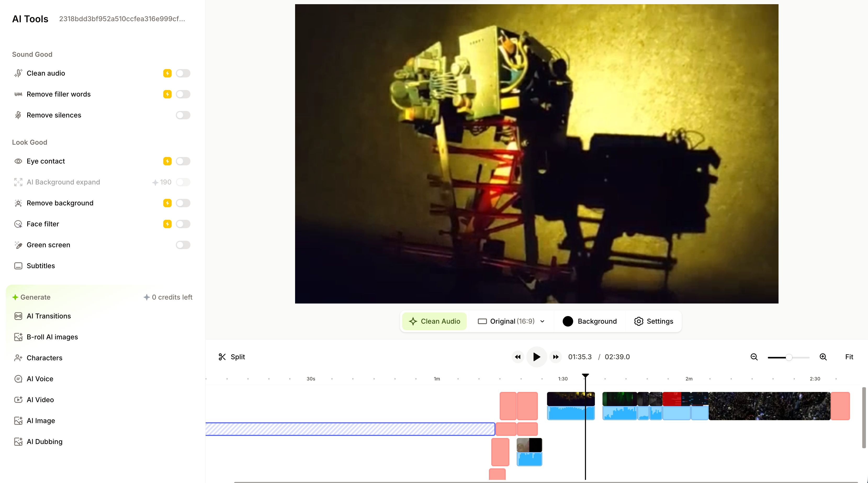Toggle the Clean audio switch
Viewport: 868px width, 483px height.
click(183, 73)
